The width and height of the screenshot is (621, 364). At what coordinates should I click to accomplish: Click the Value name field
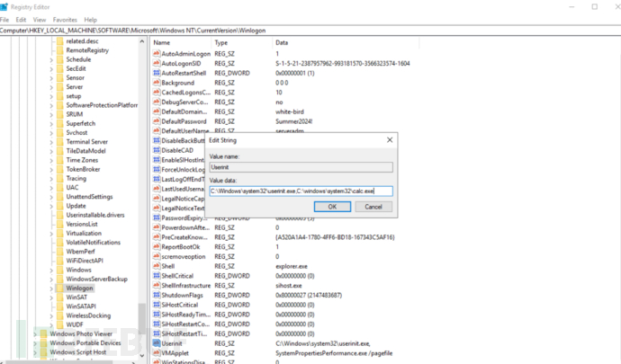[x=301, y=167]
